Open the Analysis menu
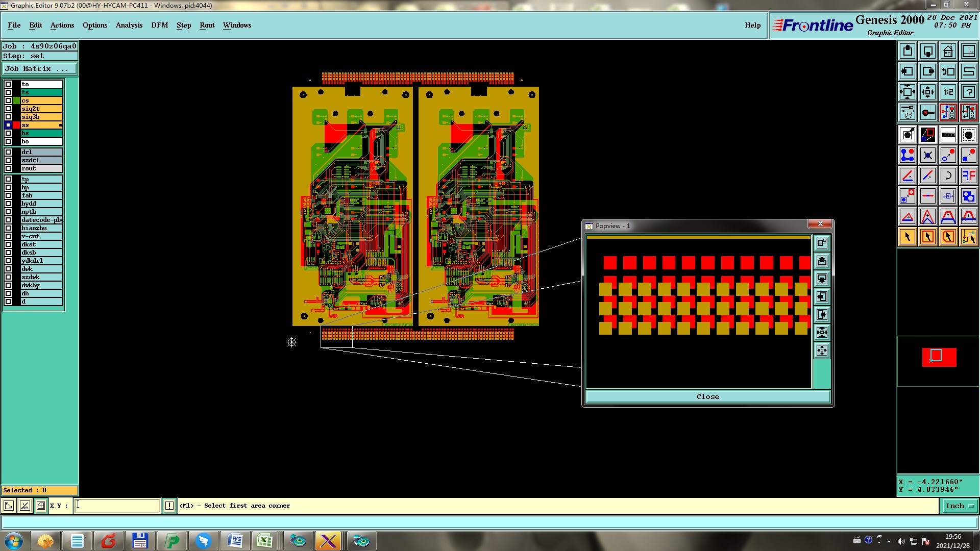Image resolution: width=980 pixels, height=551 pixels. (x=129, y=25)
